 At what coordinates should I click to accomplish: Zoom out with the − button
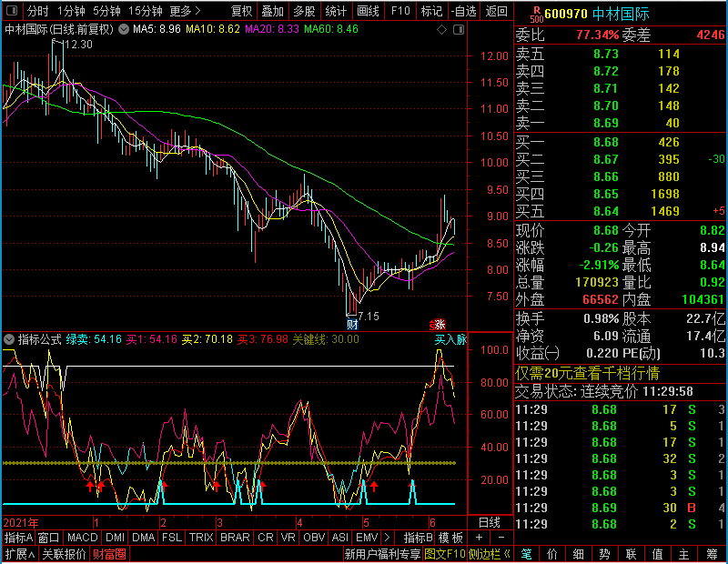pos(501,538)
